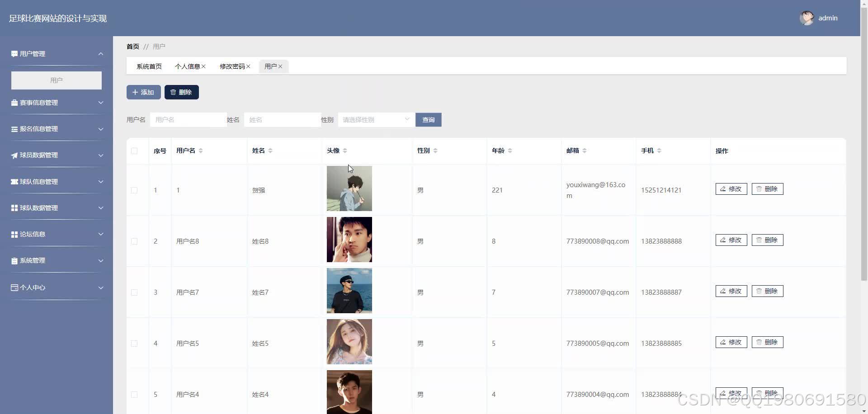The height and width of the screenshot is (414, 868).
Task: Switch to the 系统首页 tab
Action: tap(149, 66)
